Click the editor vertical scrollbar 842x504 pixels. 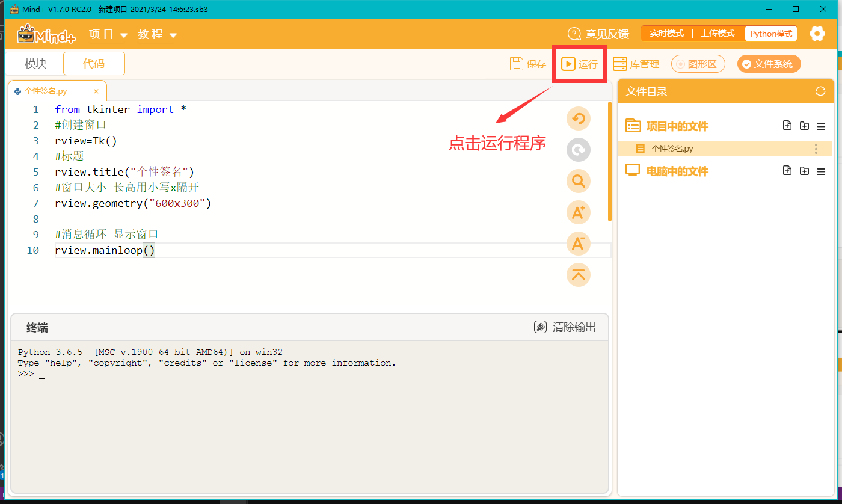point(610,161)
